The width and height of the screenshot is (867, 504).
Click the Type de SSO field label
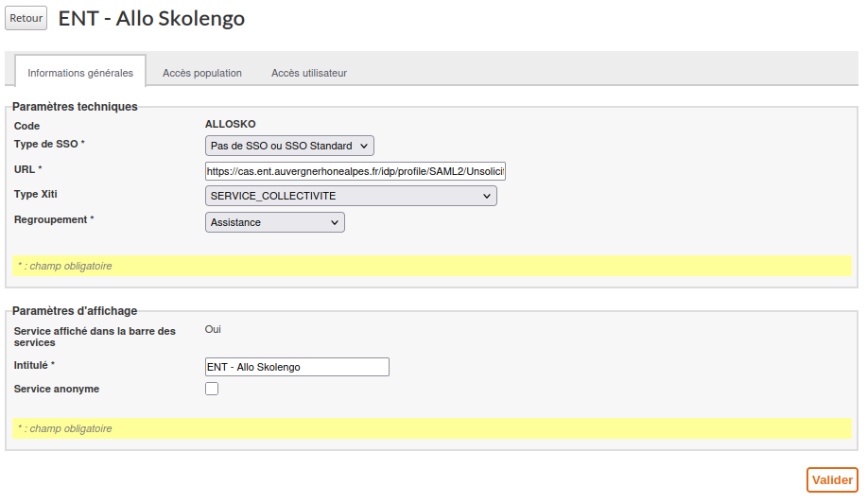[49, 144]
